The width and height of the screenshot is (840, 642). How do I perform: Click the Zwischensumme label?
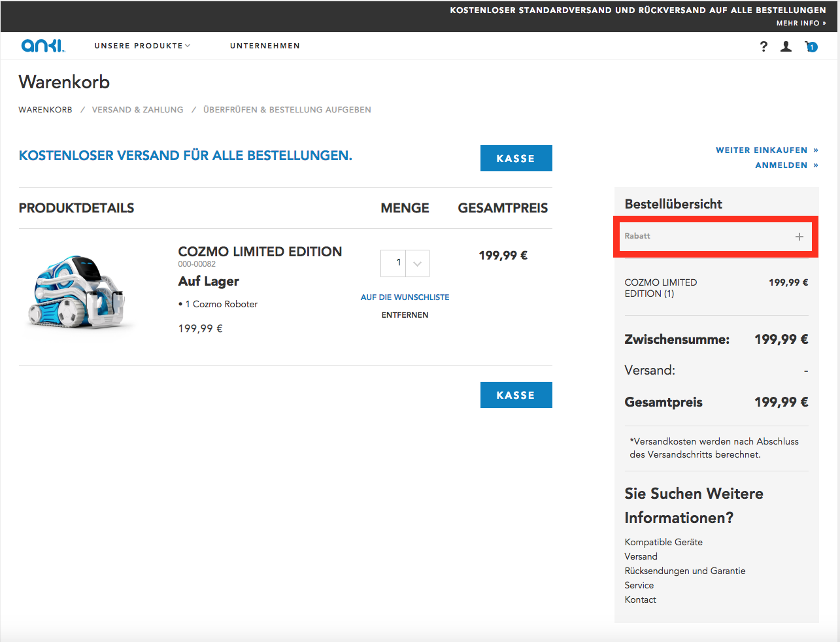(677, 339)
